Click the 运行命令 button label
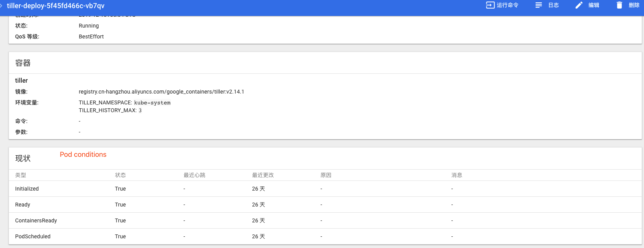 click(x=507, y=5)
